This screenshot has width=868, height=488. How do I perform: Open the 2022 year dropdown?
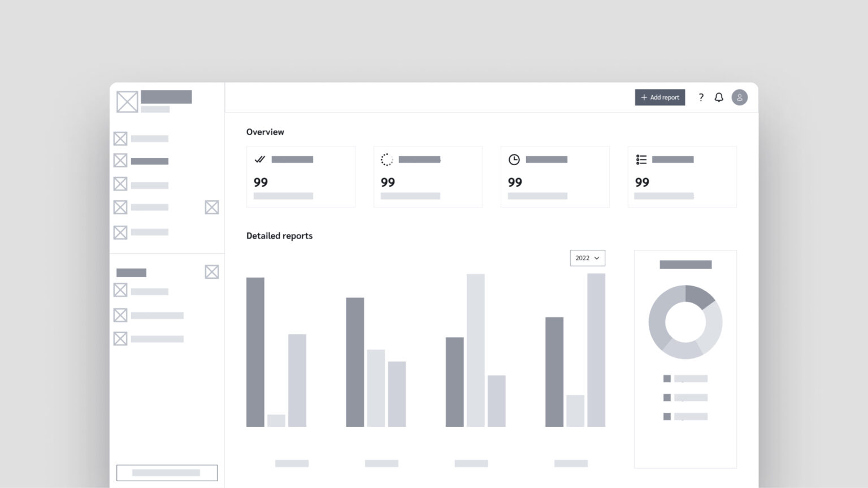coord(587,258)
